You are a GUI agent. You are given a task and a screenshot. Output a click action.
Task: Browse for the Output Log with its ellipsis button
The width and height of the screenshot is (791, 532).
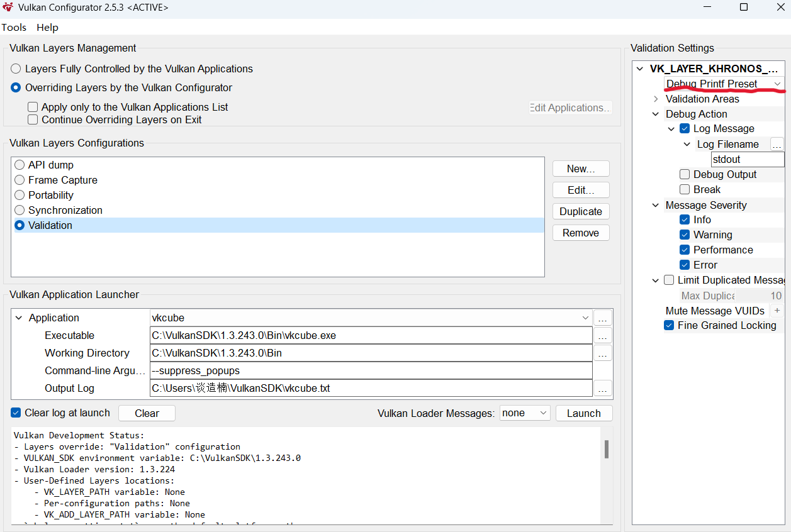603,389
